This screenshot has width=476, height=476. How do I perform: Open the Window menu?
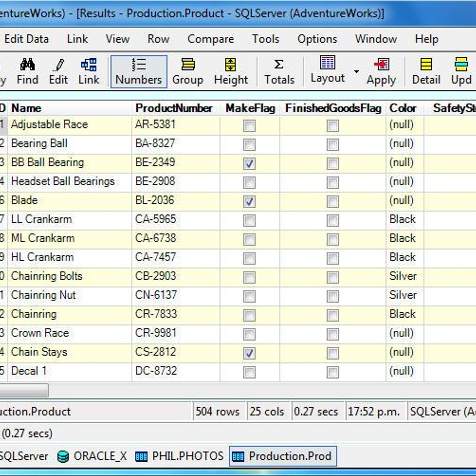pyautogui.click(x=376, y=39)
